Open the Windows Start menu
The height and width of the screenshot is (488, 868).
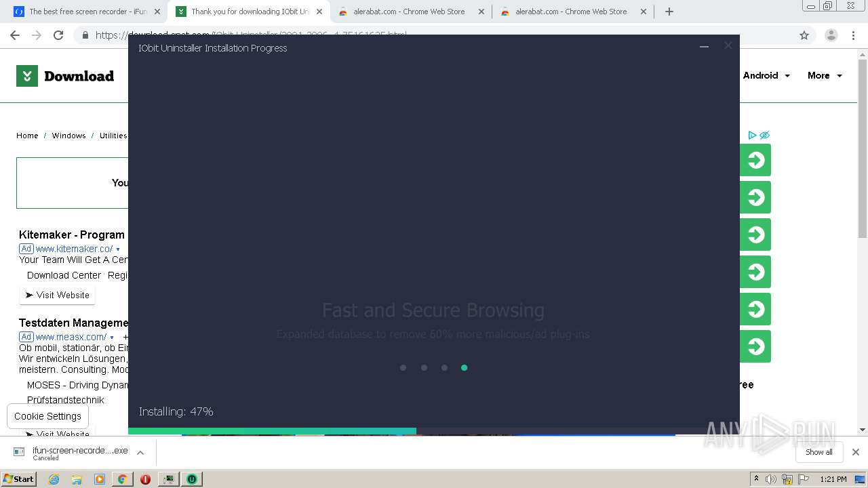(x=19, y=479)
